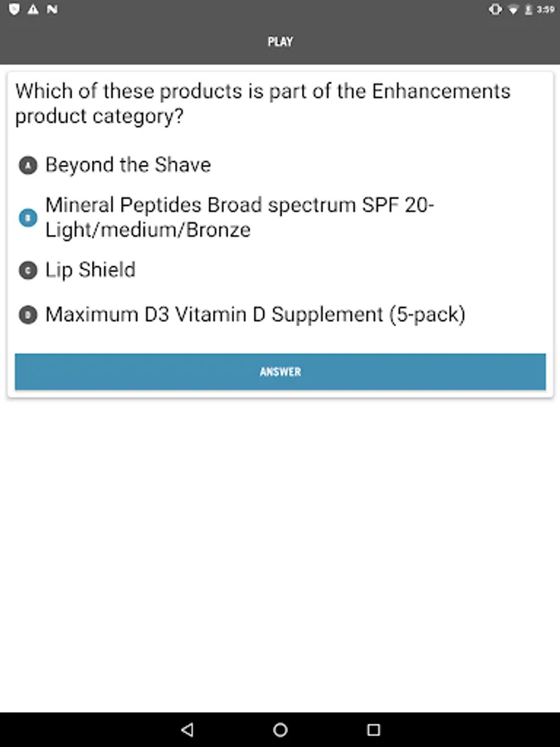Click the Enhancements question text
The width and height of the screenshot is (560, 747).
pos(262,103)
